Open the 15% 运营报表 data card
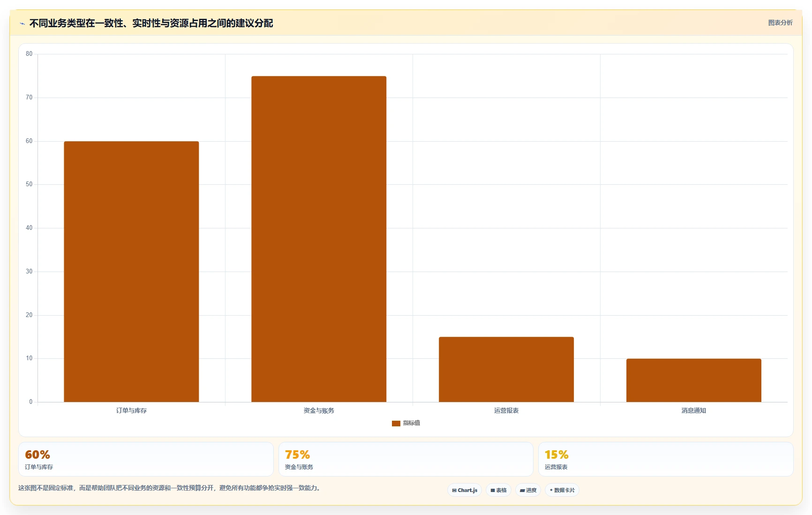Viewport: 812px width, 515px height. coord(666,459)
